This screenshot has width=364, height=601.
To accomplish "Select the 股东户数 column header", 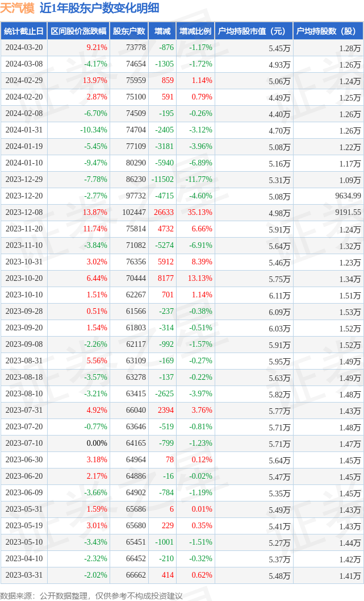I will pos(129,31).
